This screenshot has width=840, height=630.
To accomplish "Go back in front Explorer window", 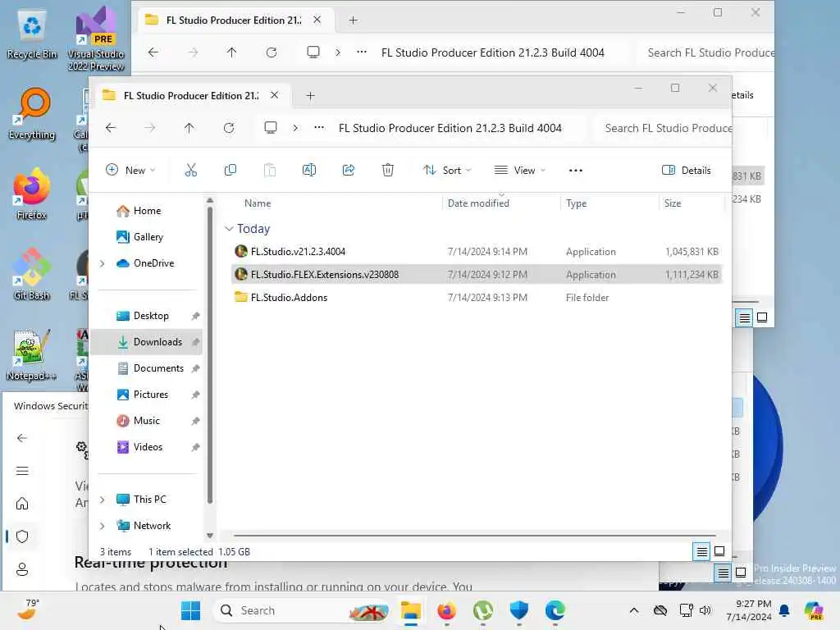I will pyautogui.click(x=111, y=128).
